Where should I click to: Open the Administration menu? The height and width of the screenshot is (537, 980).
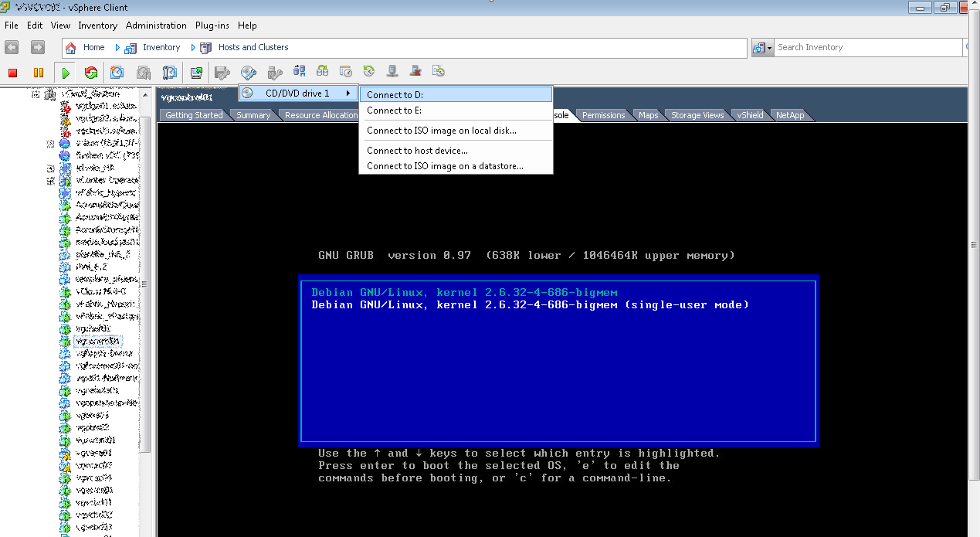coord(156,25)
